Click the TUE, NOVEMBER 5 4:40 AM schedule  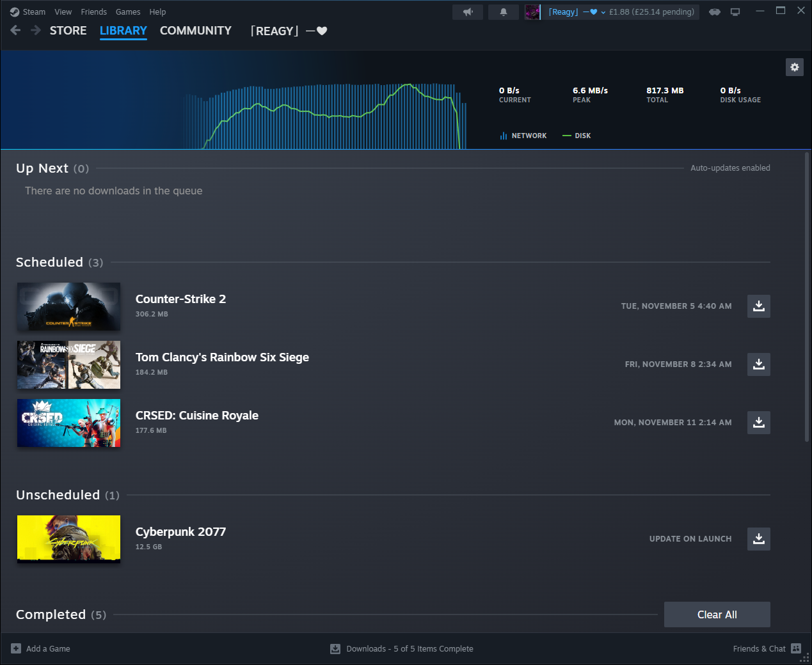tap(676, 306)
